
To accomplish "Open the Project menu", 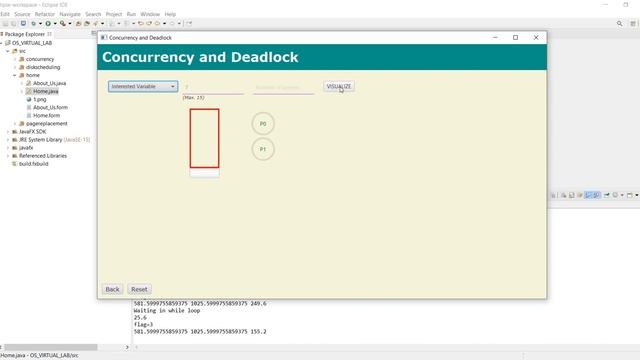I will (114, 14).
